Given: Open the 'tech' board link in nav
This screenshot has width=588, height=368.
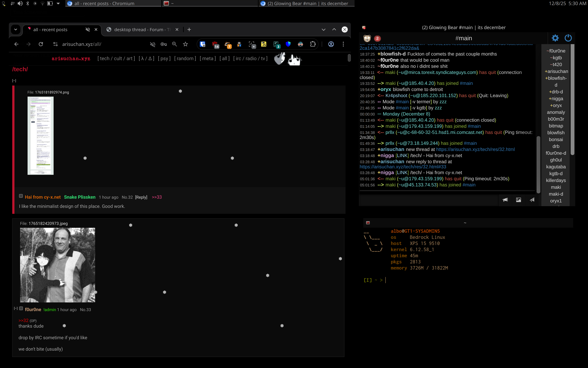Looking at the screenshot, I should pyautogui.click(x=104, y=58).
